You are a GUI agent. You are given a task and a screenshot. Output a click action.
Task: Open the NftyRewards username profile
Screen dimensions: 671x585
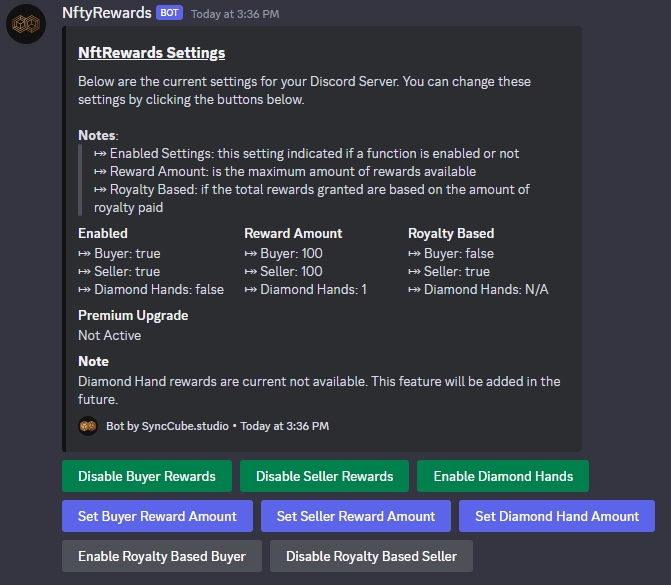pyautogui.click(x=107, y=13)
